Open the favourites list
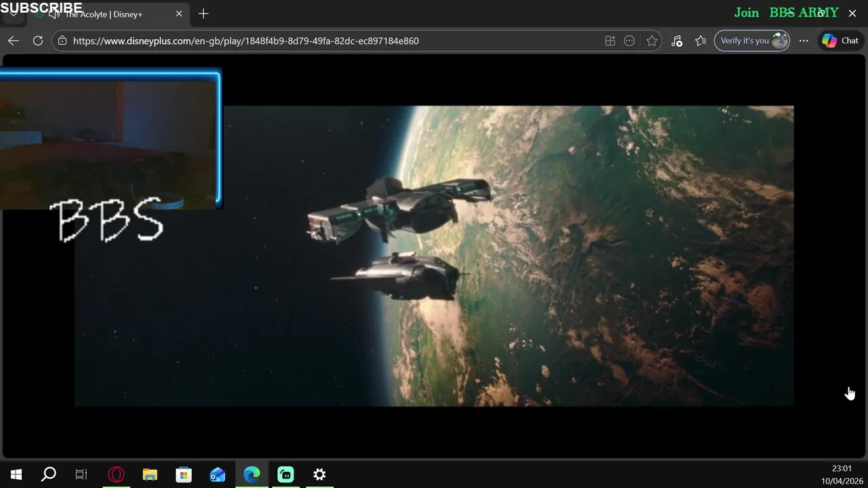The image size is (868, 488). coord(701,41)
